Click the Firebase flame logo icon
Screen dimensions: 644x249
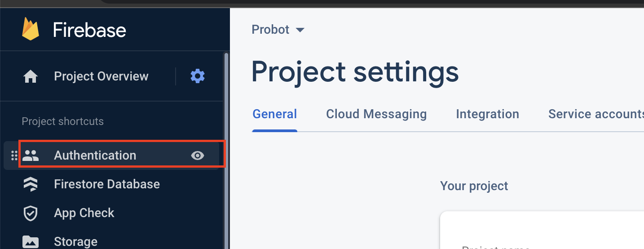click(31, 29)
